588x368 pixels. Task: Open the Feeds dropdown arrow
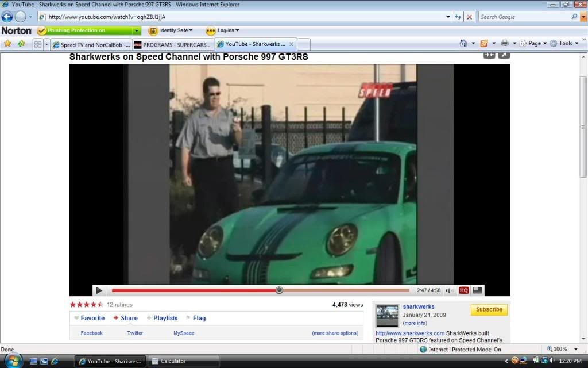coord(494,43)
